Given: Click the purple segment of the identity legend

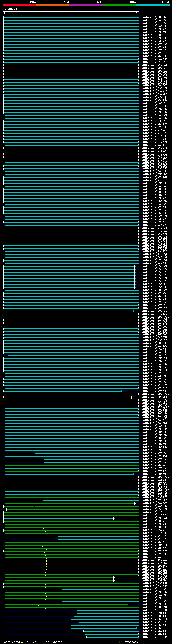Looking at the screenshot, I should (x=86, y=5).
